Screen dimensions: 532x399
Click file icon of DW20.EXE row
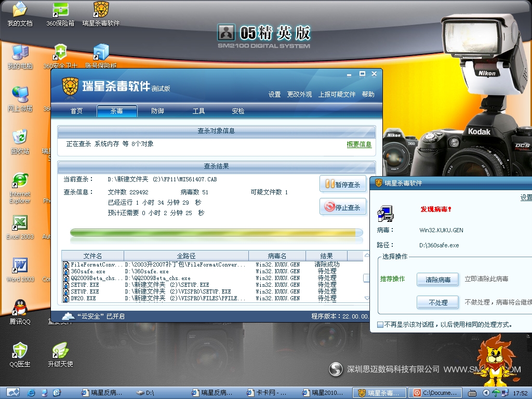(x=66, y=299)
